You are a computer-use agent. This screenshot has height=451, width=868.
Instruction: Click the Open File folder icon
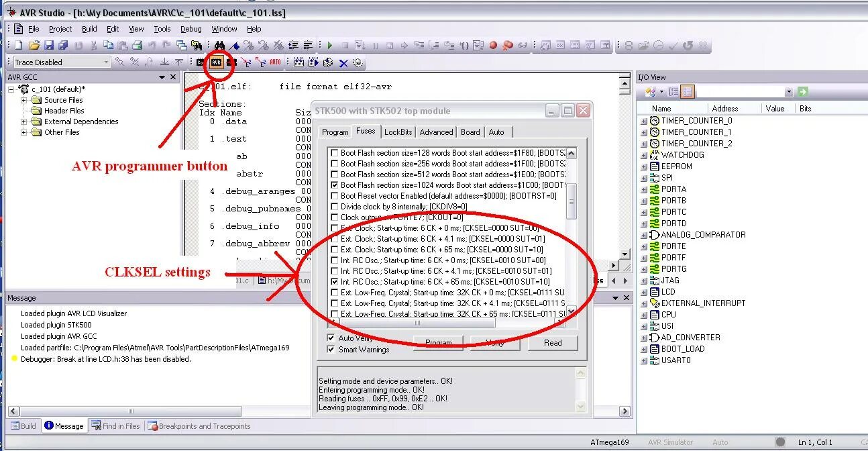pos(34,46)
